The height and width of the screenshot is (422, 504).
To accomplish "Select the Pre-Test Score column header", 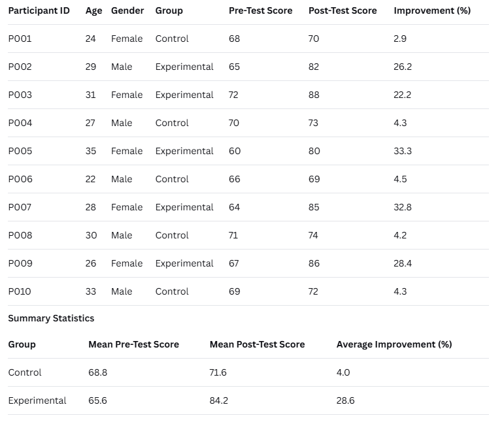I will pos(260,10).
